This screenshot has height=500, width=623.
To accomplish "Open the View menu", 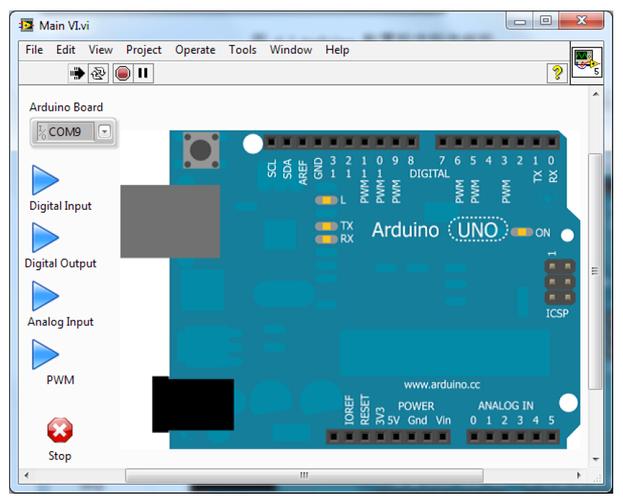I will click(x=101, y=50).
